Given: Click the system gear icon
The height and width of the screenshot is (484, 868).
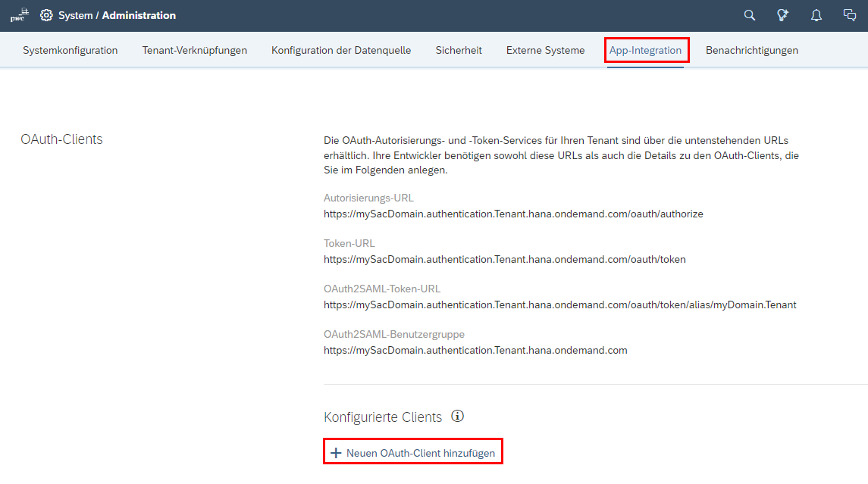Looking at the screenshot, I should pos(46,15).
